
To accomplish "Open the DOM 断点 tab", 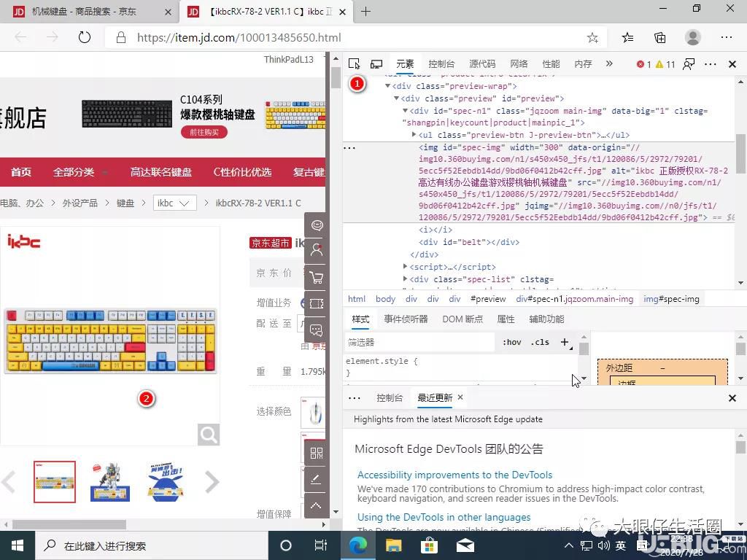I will point(462,319).
